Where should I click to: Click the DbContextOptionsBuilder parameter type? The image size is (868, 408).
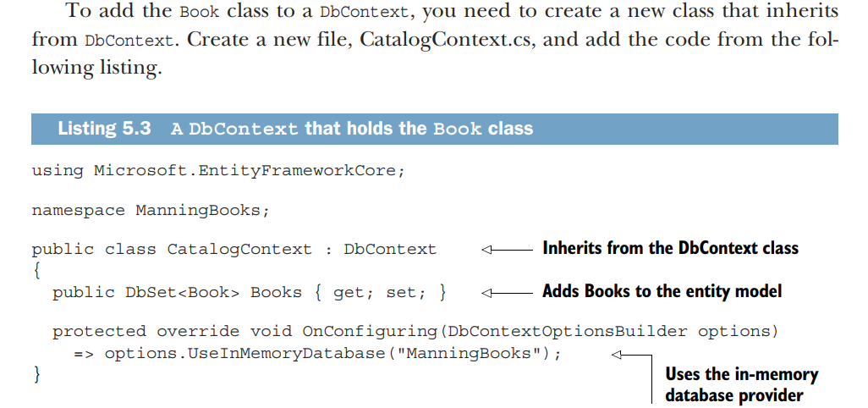click(568, 331)
